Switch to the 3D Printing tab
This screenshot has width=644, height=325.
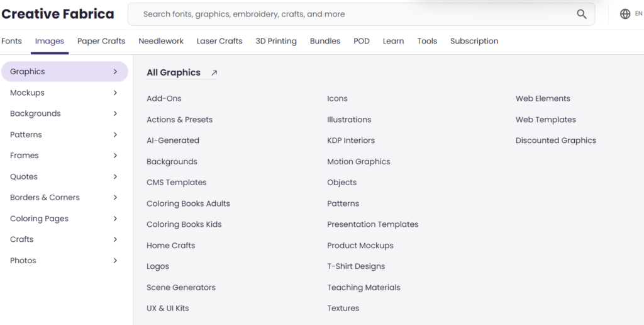(276, 41)
